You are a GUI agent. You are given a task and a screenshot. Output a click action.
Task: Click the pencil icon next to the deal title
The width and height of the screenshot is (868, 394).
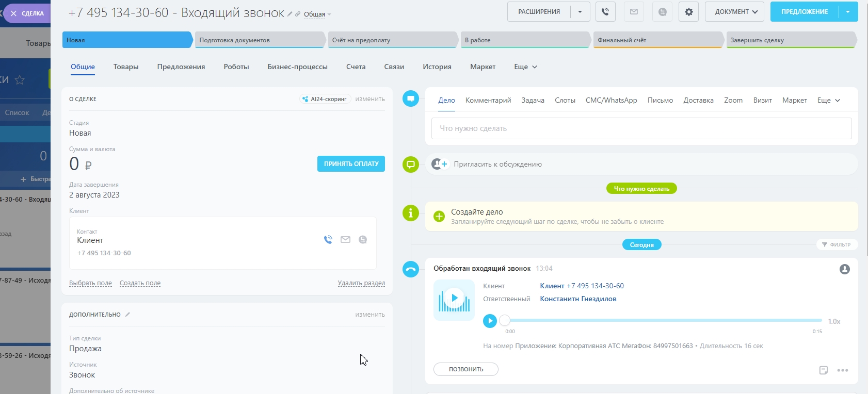[290, 14]
